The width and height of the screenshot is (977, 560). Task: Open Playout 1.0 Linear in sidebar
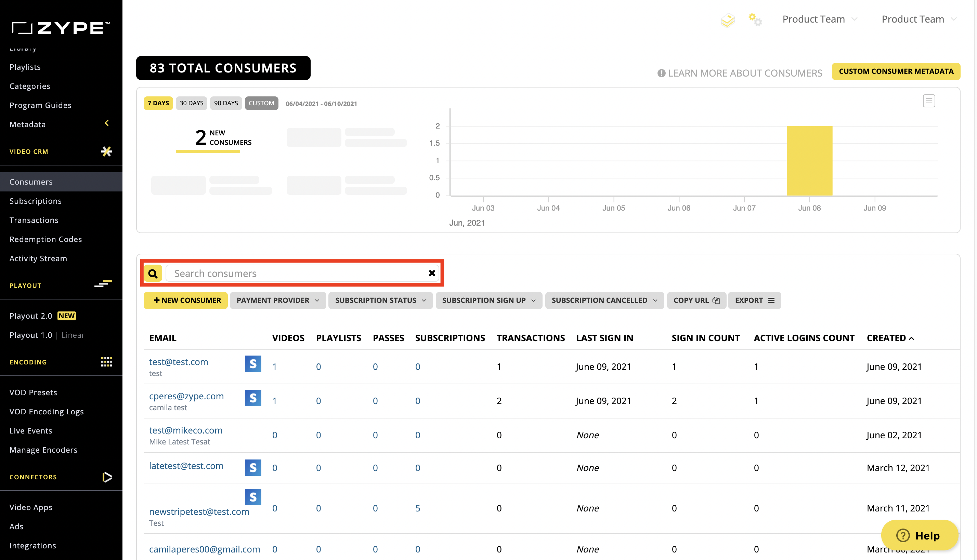pyautogui.click(x=47, y=335)
